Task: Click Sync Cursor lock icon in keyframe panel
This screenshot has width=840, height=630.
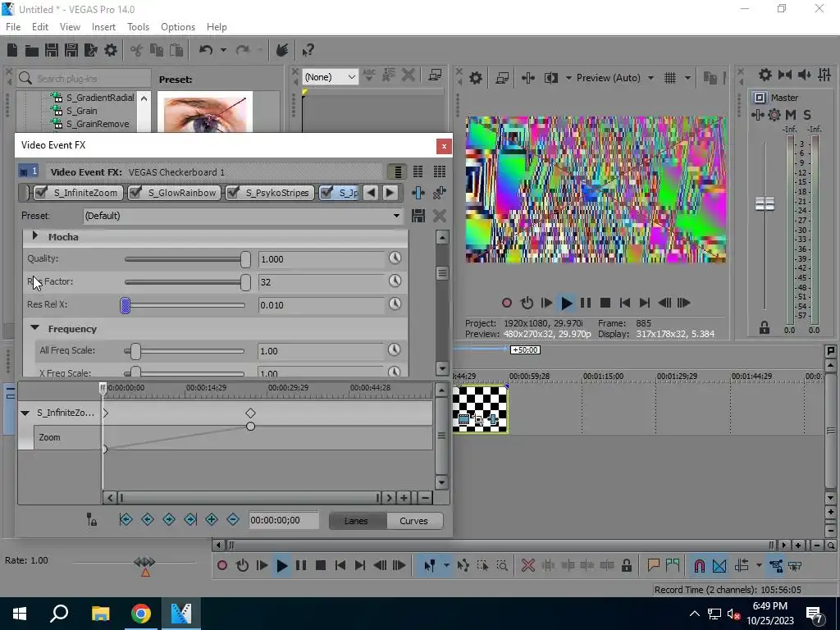Action: coord(92,519)
